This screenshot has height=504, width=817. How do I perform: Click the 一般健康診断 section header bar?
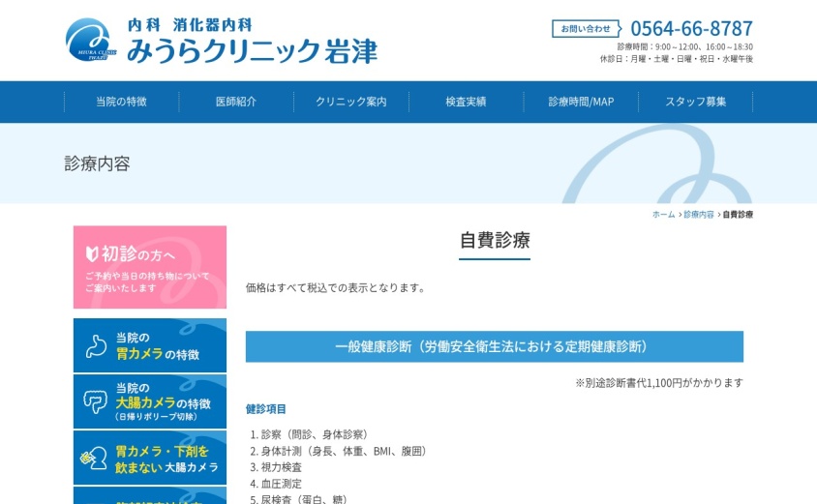[495, 346]
